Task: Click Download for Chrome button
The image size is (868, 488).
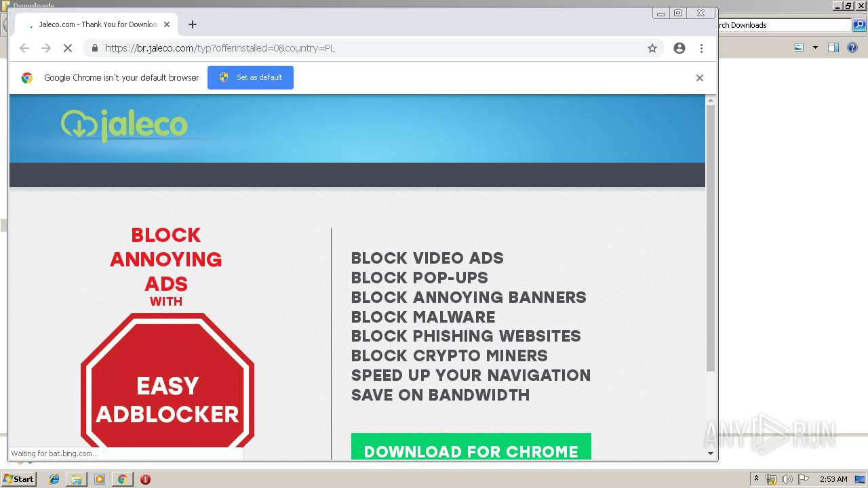Action: point(471,447)
